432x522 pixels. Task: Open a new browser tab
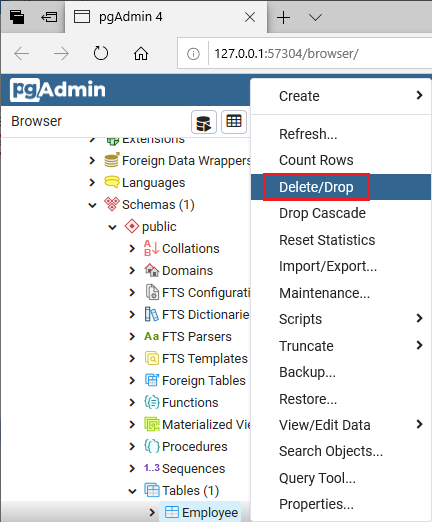(x=283, y=17)
